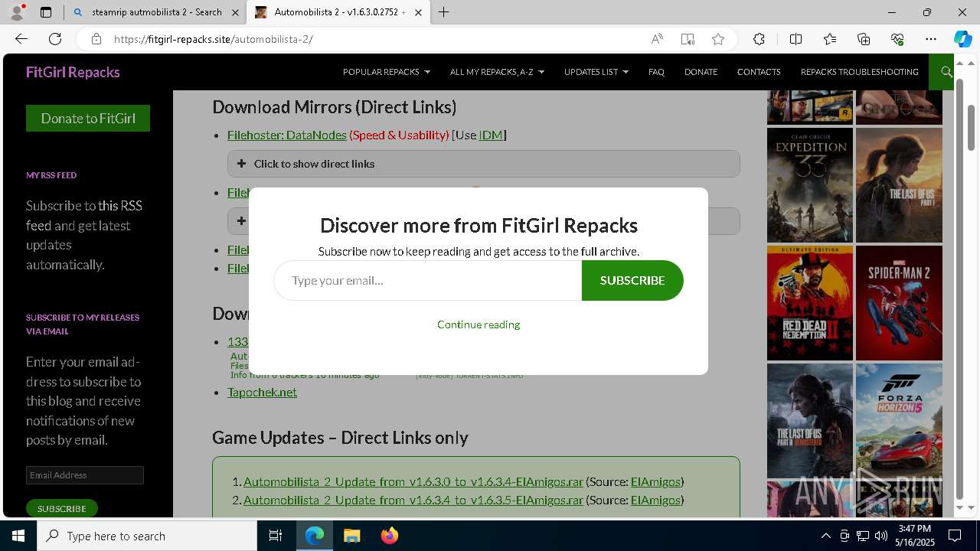Focus 'Type your email' popup field

428,280
